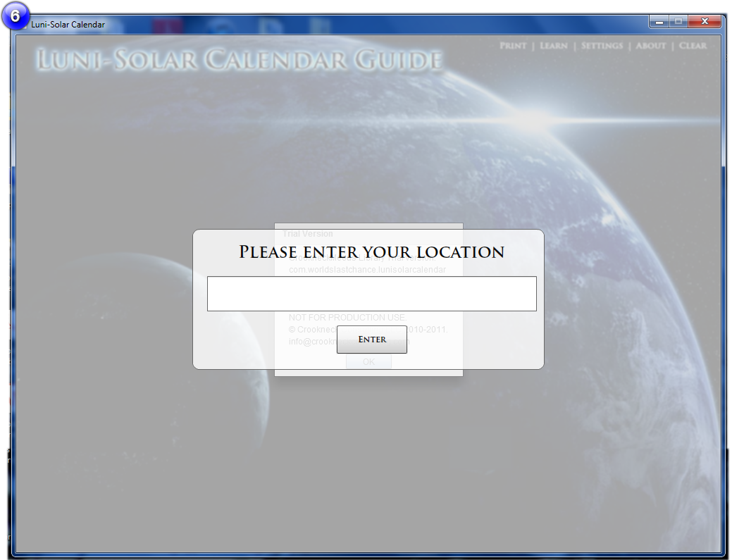The height and width of the screenshot is (560, 732).
Task: Click the location text input field
Action: click(x=371, y=294)
